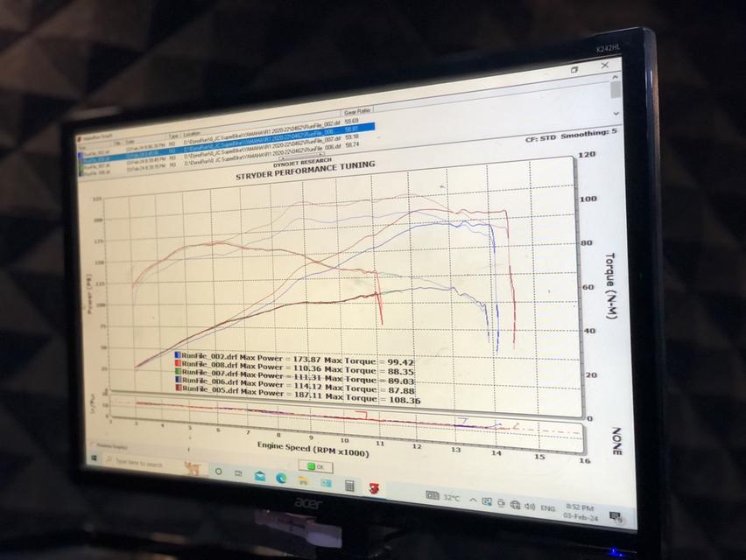Select the red Dynojet app taskbar icon
Image resolution: width=746 pixels, height=560 pixels.
[x=374, y=487]
